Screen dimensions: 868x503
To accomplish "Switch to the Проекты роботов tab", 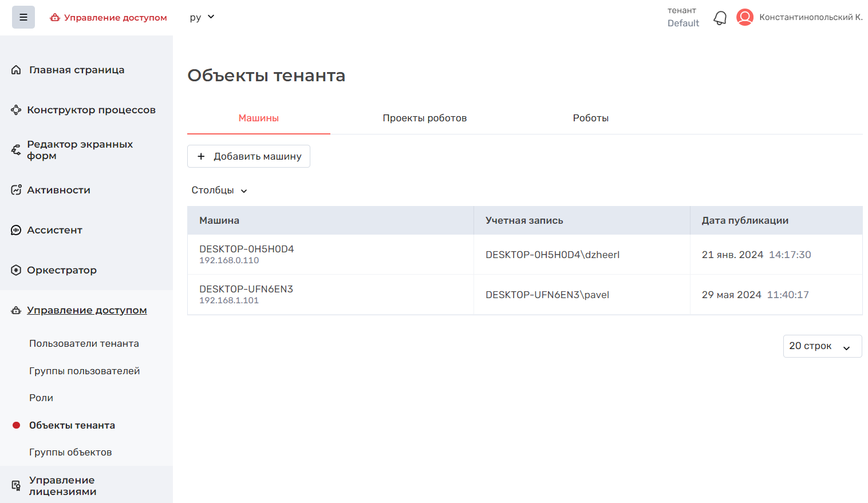I will point(424,118).
